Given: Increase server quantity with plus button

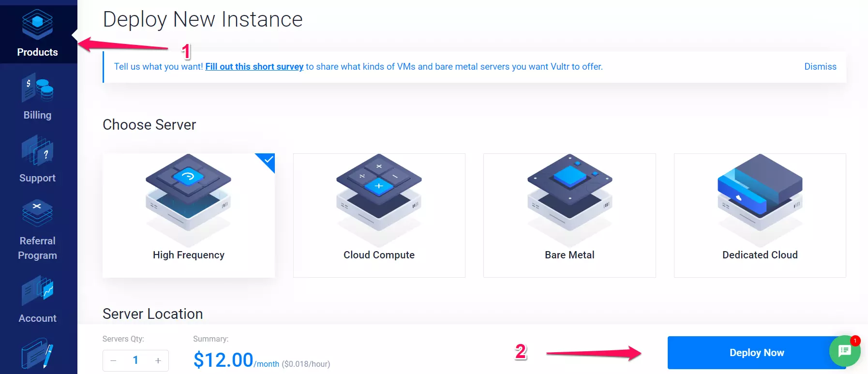Looking at the screenshot, I should click(158, 360).
